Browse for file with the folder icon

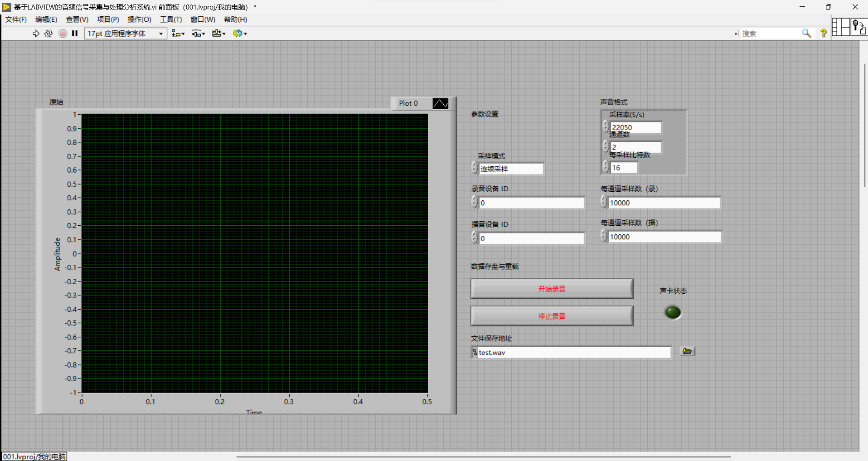(687, 351)
